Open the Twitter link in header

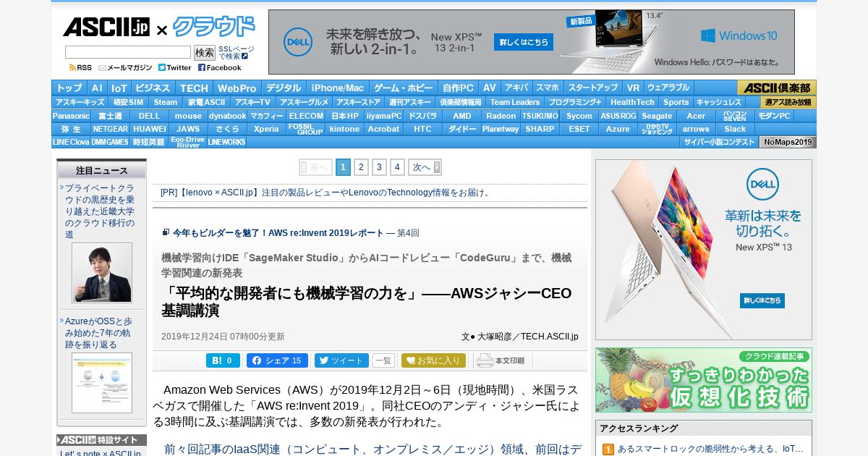[174, 67]
